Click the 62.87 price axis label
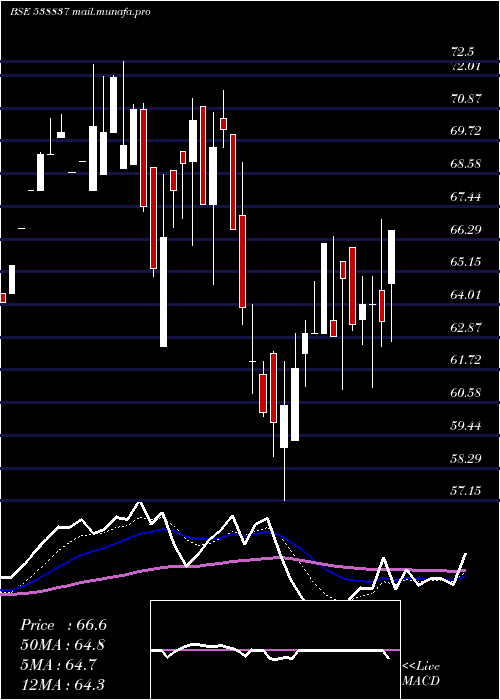This screenshot has height=700, width=500. tap(466, 327)
